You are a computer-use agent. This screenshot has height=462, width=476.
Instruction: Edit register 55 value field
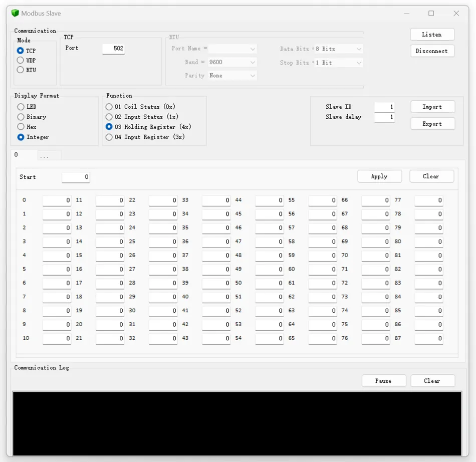click(x=322, y=200)
